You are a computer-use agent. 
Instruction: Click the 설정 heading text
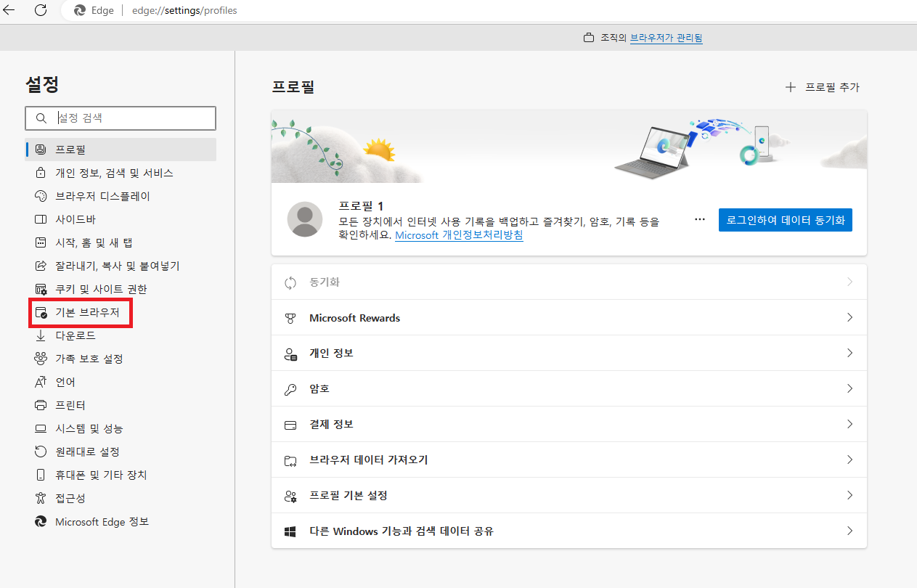42,84
